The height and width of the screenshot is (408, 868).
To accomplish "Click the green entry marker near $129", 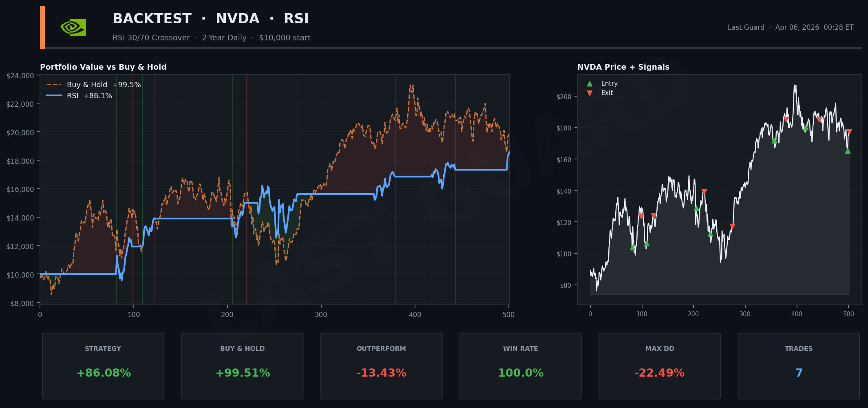I will (696, 208).
